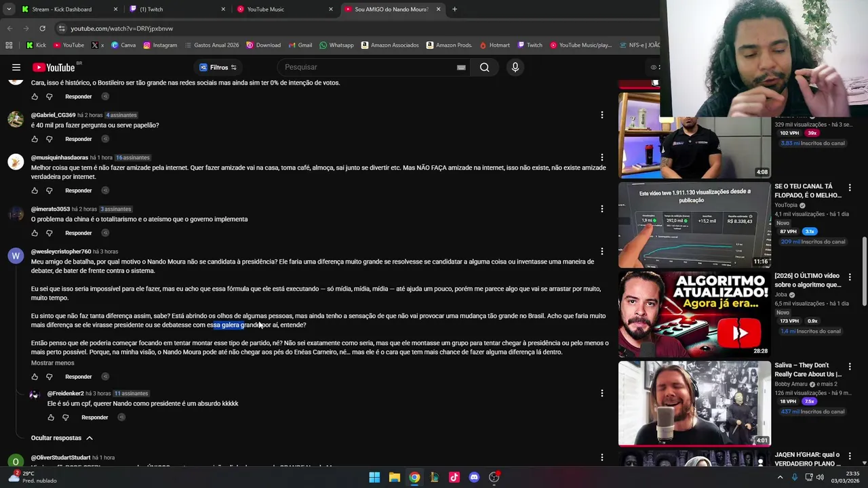
Task: Open the @Freidenker2 username link
Action: click(x=66, y=393)
